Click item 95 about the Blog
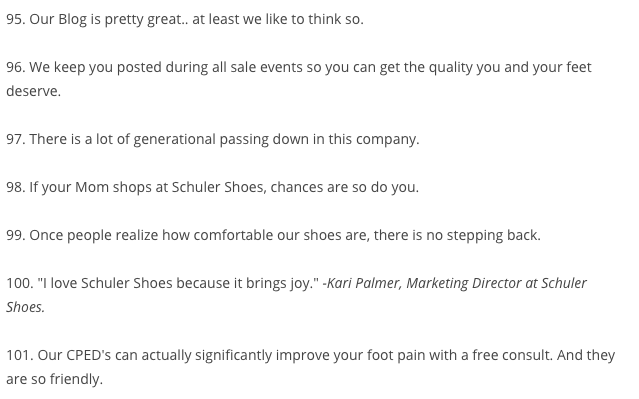This screenshot has height=399, width=639. click(185, 20)
